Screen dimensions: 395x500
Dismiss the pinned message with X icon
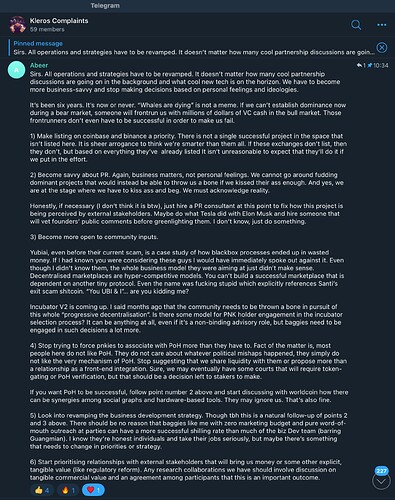click(x=382, y=48)
